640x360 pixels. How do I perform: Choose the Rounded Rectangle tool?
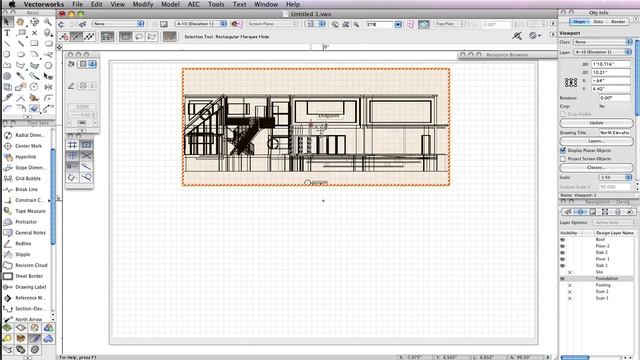click(x=48, y=43)
